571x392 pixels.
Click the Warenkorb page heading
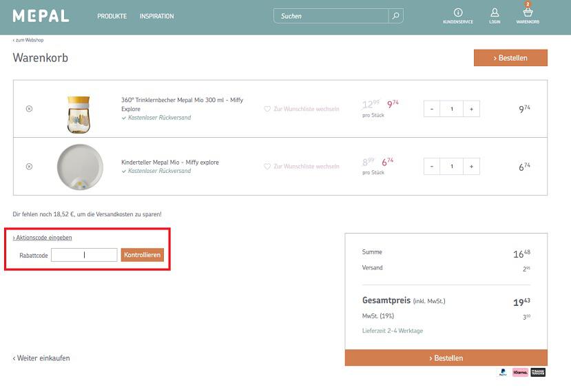[41, 58]
